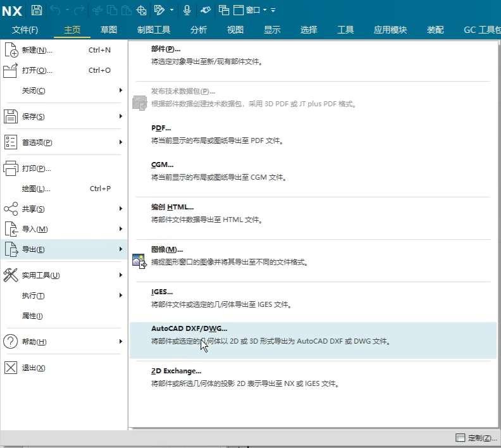Open the dropdown arrow beside undo icon

(68, 10)
